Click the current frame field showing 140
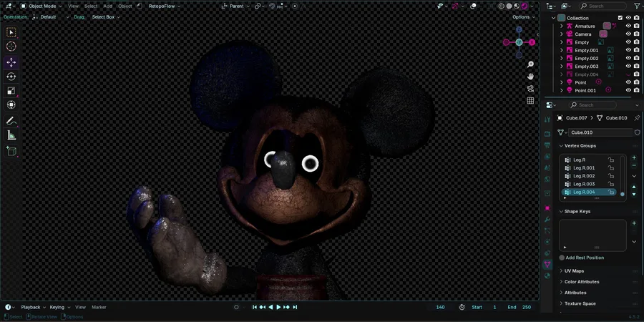The image size is (644, 322). (440, 307)
